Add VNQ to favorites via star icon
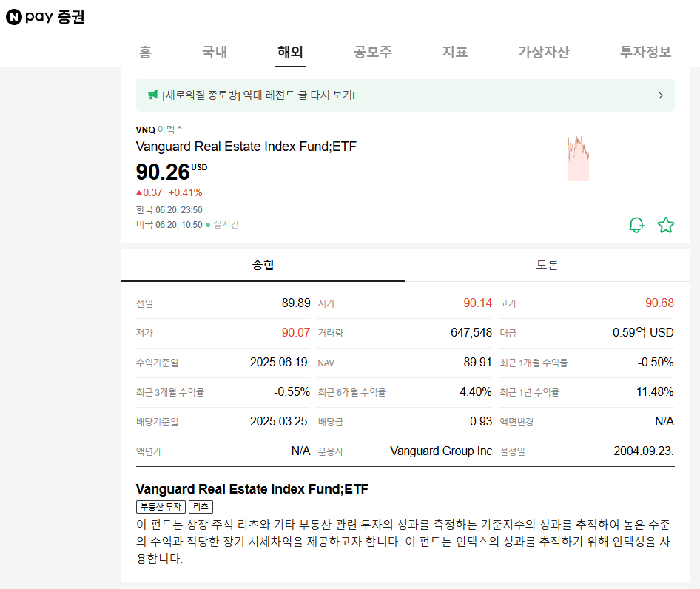The image size is (700, 589). pos(665,225)
